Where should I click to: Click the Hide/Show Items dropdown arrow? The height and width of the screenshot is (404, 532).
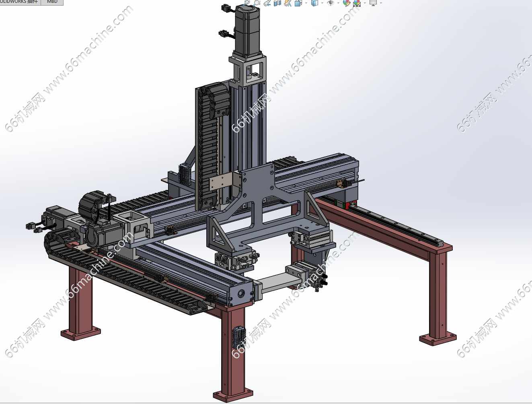point(338,4)
